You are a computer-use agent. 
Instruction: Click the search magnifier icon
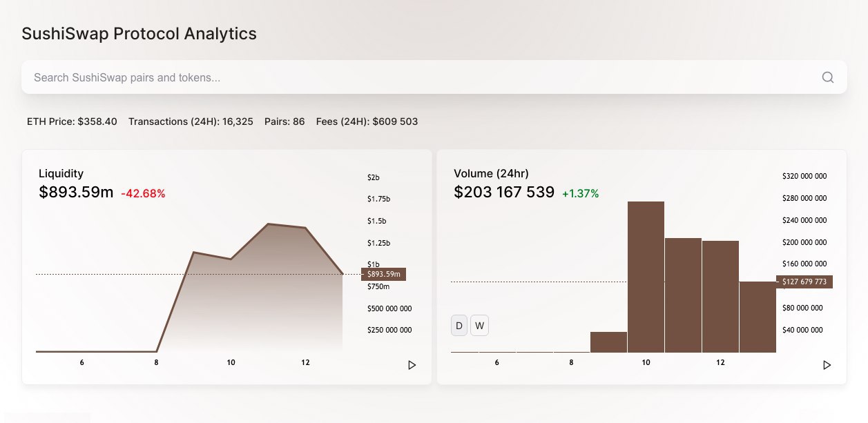(827, 77)
